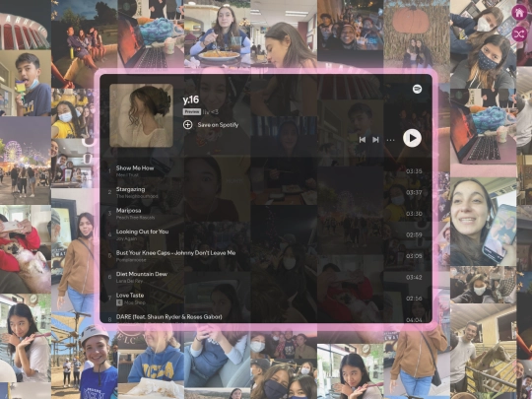Skip to the next track

(x=375, y=140)
